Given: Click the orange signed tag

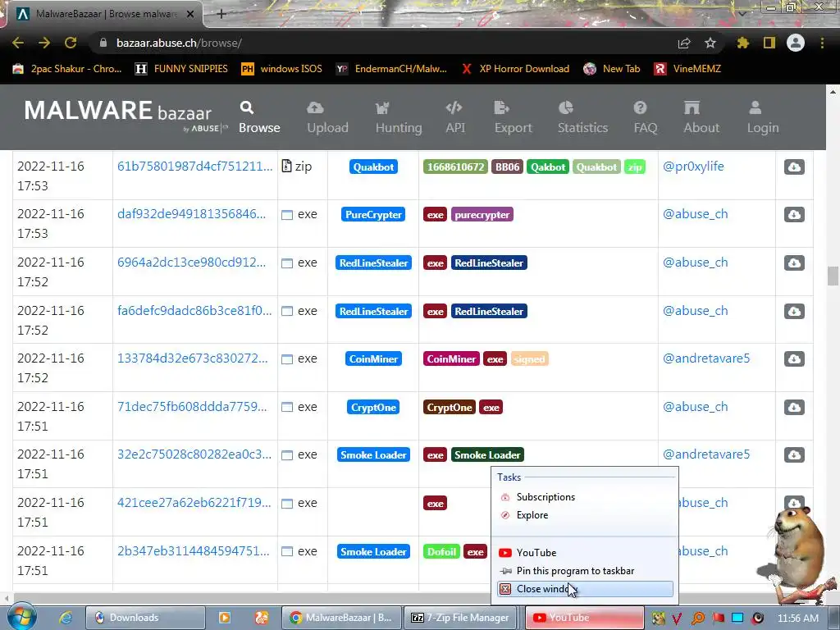Looking at the screenshot, I should tap(529, 359).
